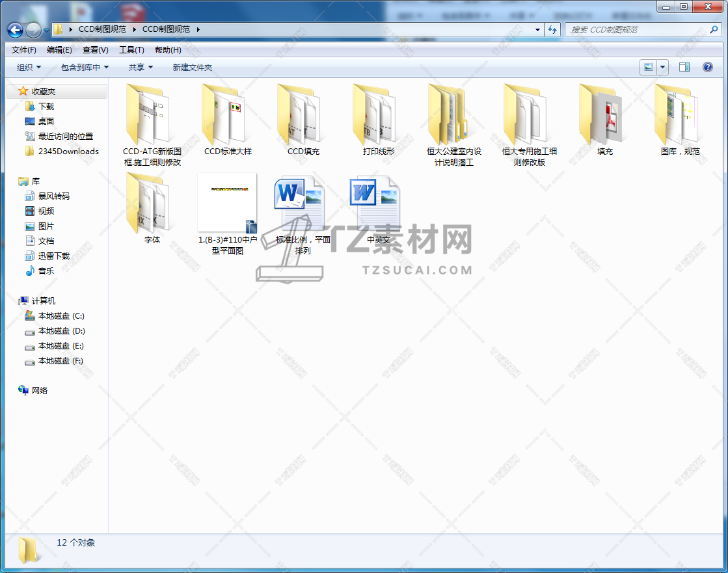
Task: Click the 新建文件夹 button
Action: point(192,68)
